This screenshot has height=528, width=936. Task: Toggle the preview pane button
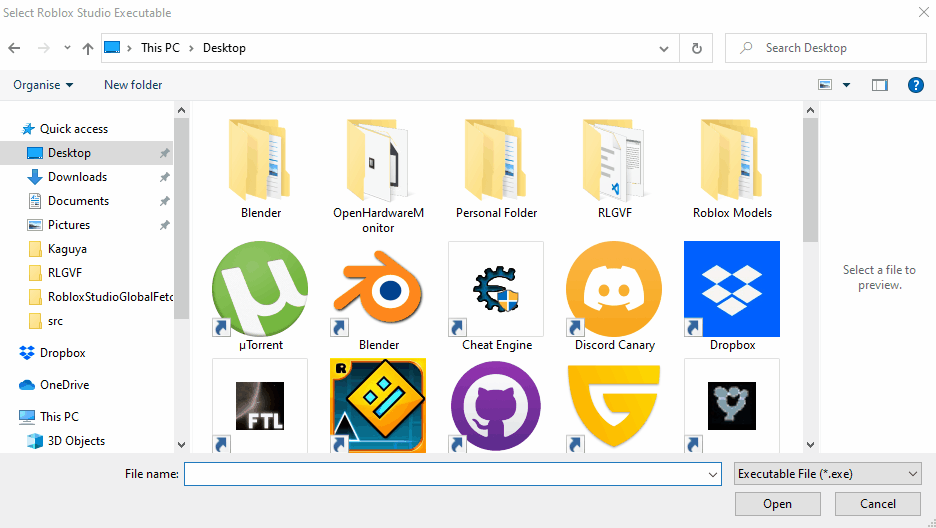coord(880,85)
